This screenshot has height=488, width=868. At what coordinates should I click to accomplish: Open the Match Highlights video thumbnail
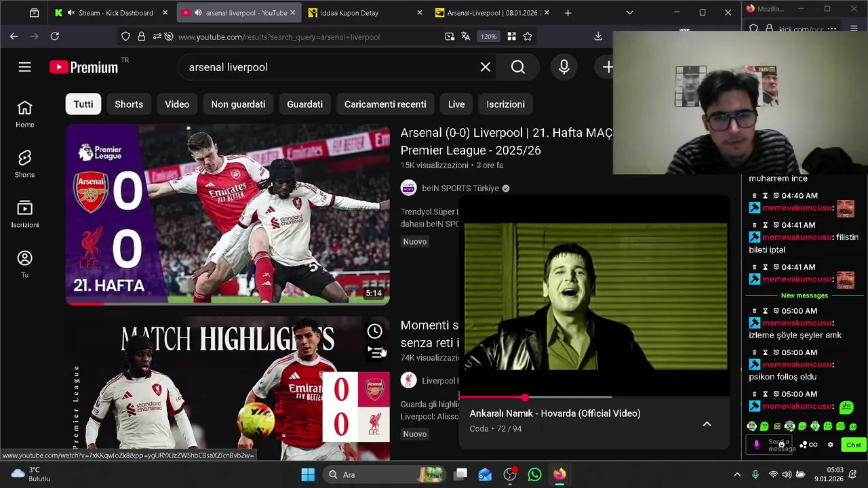228,388
